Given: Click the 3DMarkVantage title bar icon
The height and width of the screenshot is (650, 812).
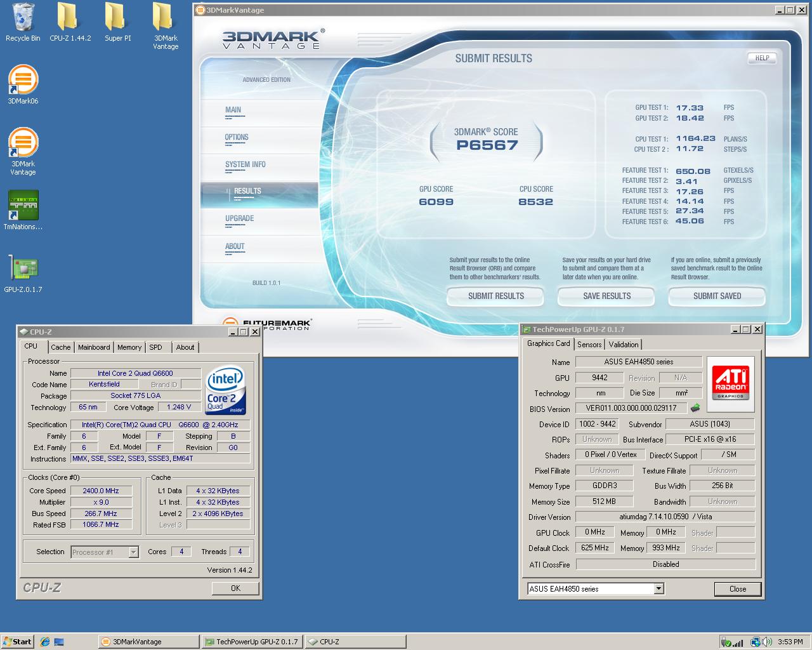Looking at the screenshot, I should [x=200, y=10].
